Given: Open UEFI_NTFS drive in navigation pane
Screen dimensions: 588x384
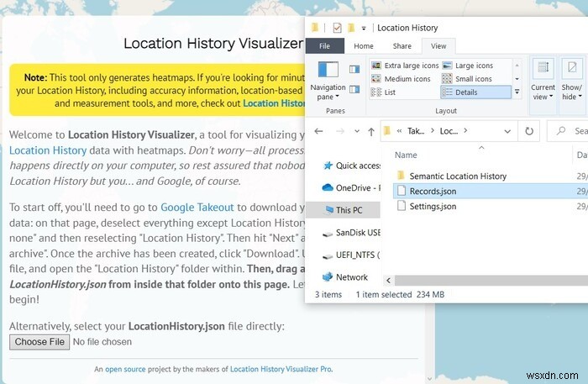Looking at the screenshot, I should [x=351, y=255].
